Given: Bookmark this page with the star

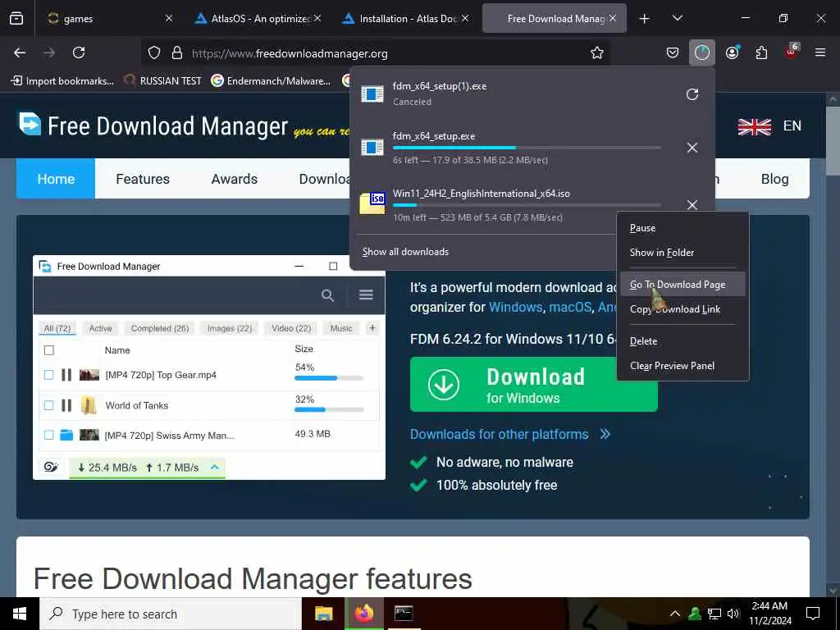Looking at the screenshot, I should [597, 53].
